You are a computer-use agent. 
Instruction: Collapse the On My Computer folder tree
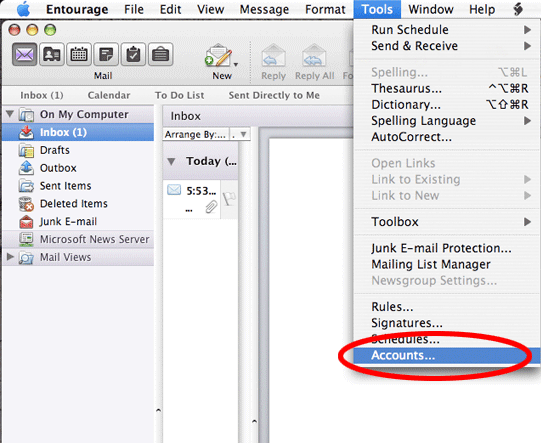click(x=10, y=114)
